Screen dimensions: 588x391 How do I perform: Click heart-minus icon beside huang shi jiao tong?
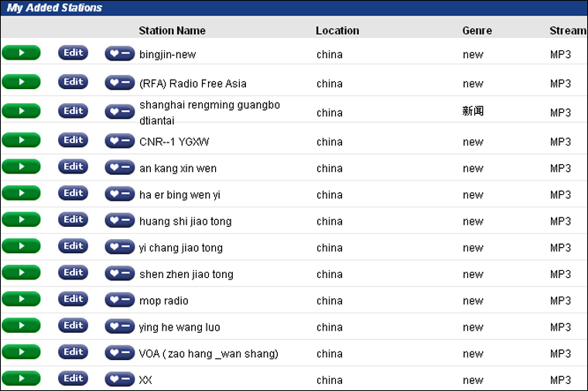[119, 221]
